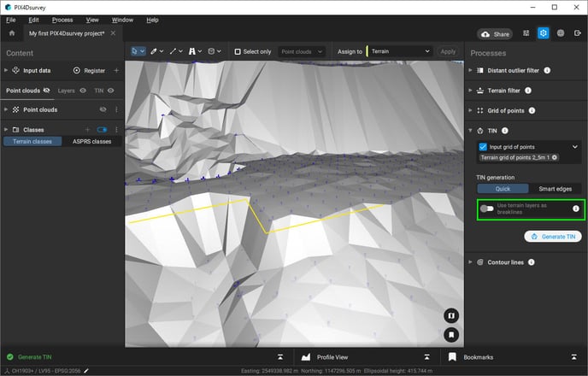Activate the selection arrow tool

click(x=135, y=51)
